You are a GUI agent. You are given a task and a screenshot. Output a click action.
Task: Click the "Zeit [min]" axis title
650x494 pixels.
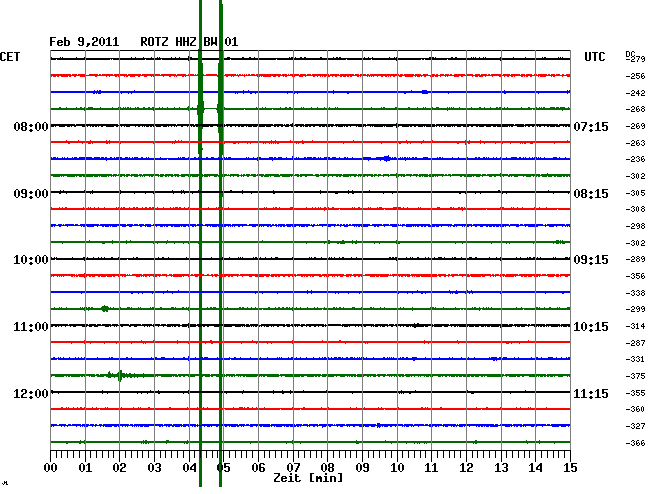[308, 478]
